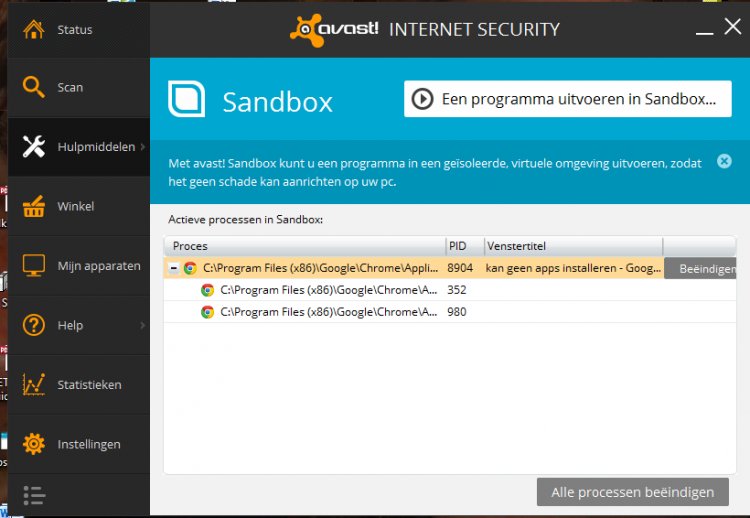Click the Mijn apparaten monitor icon
The height and width of the screenshot is (518, 750).
33,265
